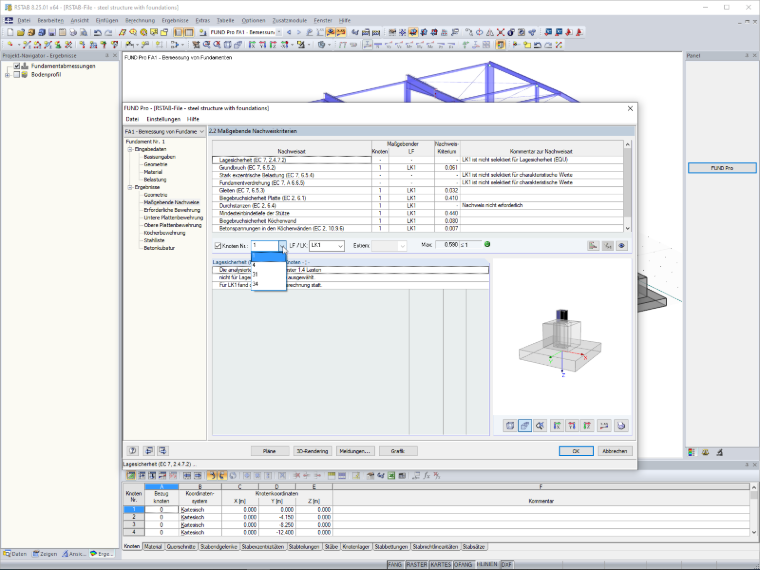Go to previous dialog table icon
This screenshot has height=570, width=760.
pos(148,451)
